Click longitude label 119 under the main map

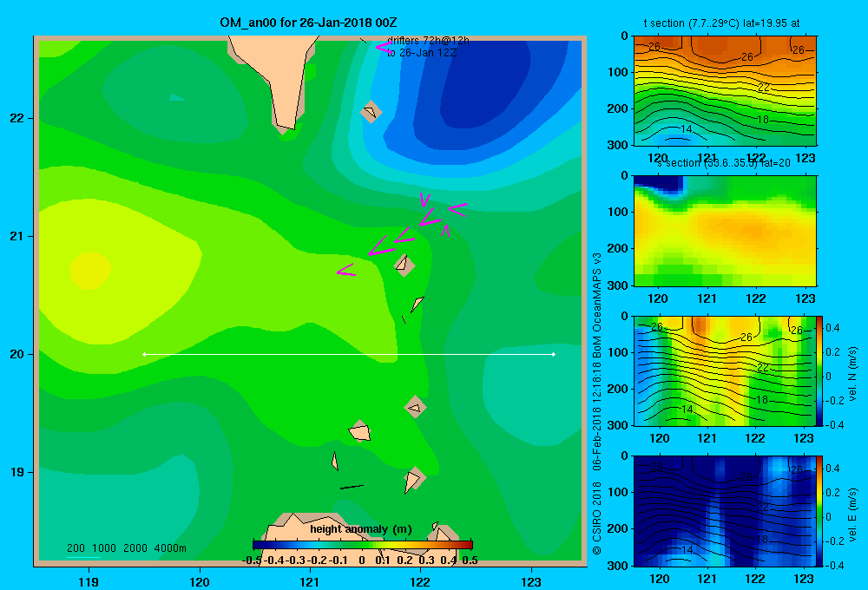89,581
